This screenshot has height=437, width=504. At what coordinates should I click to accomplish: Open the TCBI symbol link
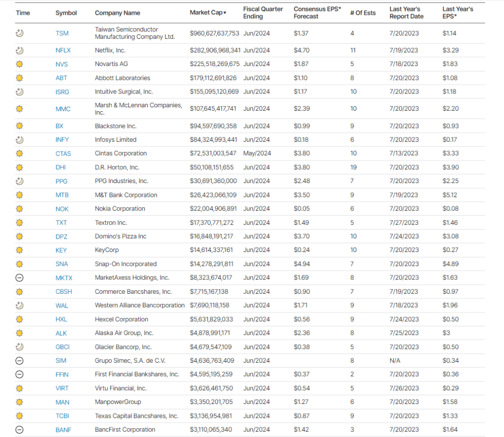[63, 416]
